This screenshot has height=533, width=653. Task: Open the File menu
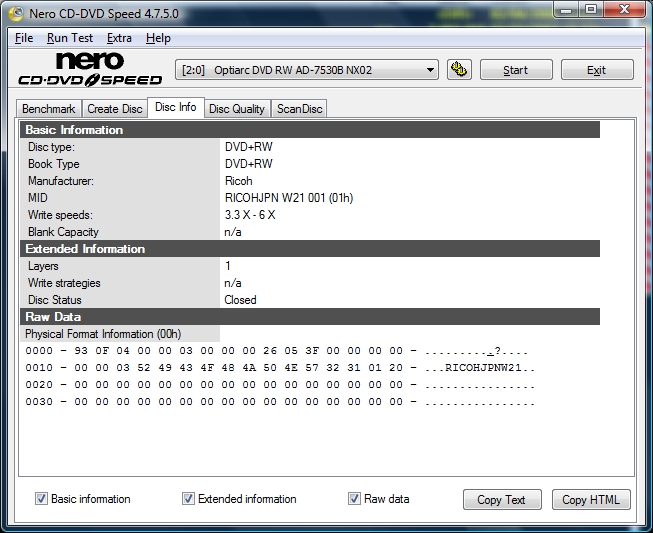pyautogui.click(x=24, y=38)
